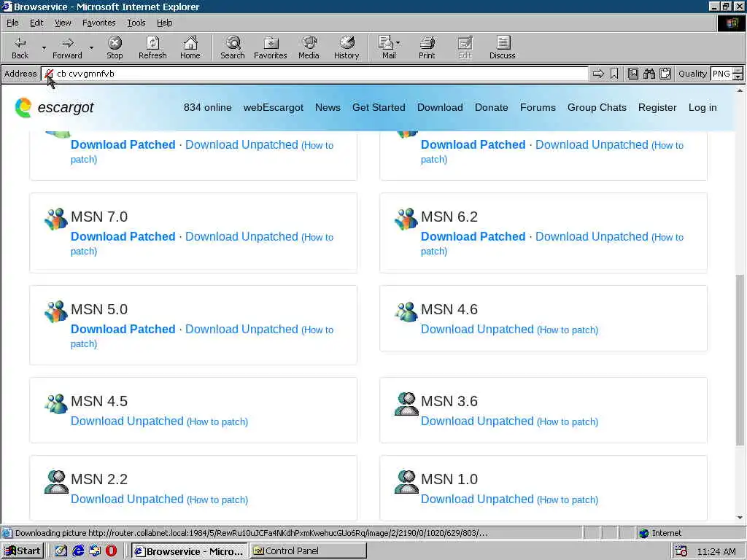The height and width of the screenshot is (560, 747).
Task: Open the View menu
Action: coord(63,23)
